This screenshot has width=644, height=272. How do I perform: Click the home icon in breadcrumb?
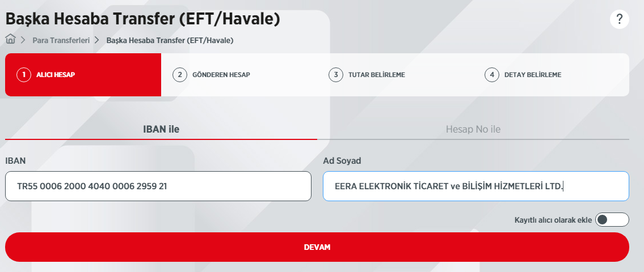click(x=10, y=40)
